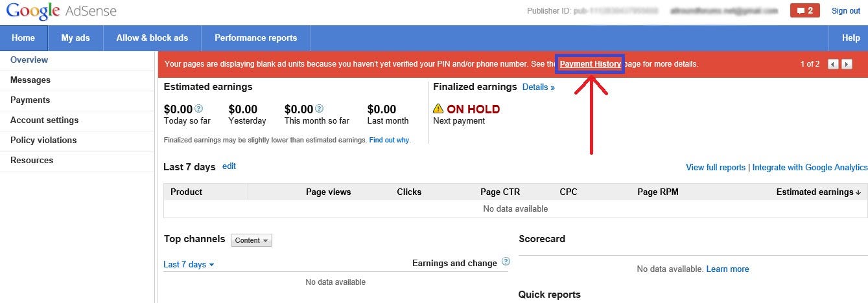
Task: Click the Sign out link
Action: click(846, 10)
